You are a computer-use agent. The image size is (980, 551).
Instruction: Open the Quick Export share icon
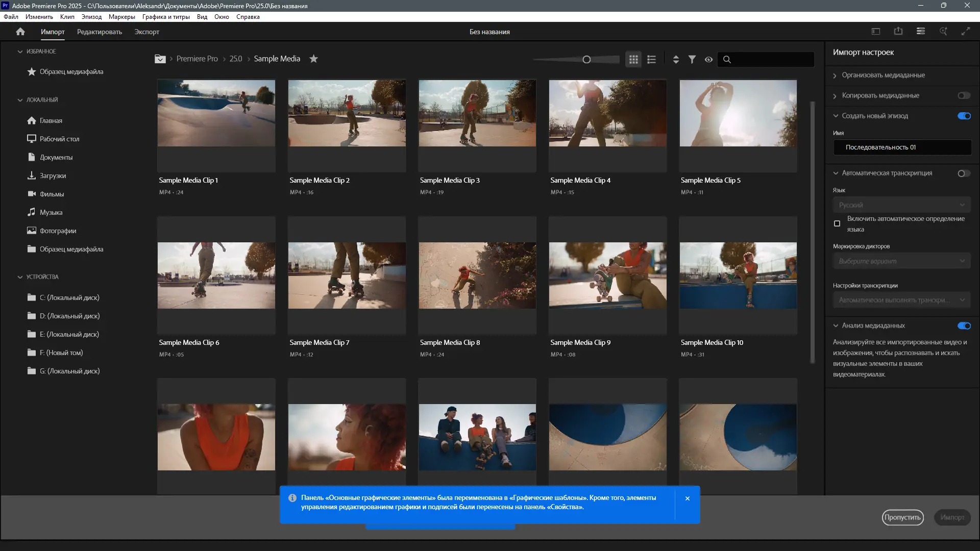pyautogui.click(x=898, y=32)
